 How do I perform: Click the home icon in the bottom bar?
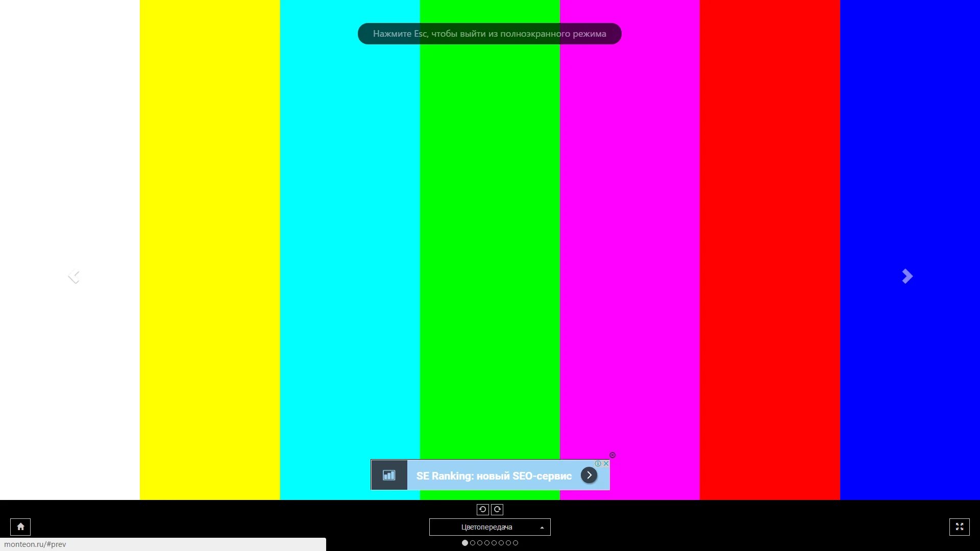(19, 527)
